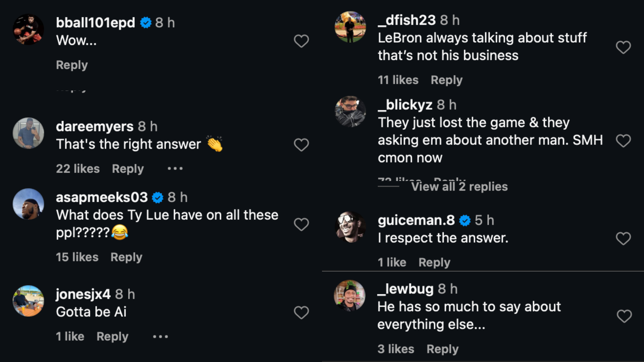Show the 11 likes on _dfish23's comment

tap(398, 80)
